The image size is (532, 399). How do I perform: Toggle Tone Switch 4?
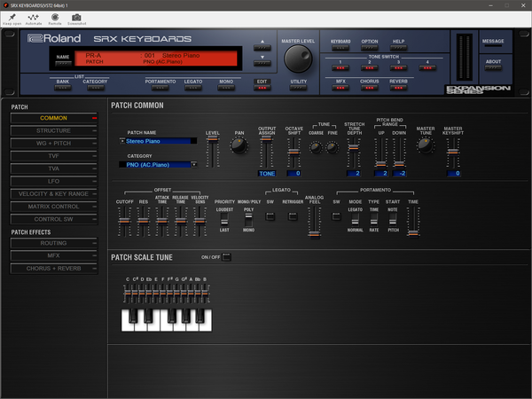click(427, 68)
